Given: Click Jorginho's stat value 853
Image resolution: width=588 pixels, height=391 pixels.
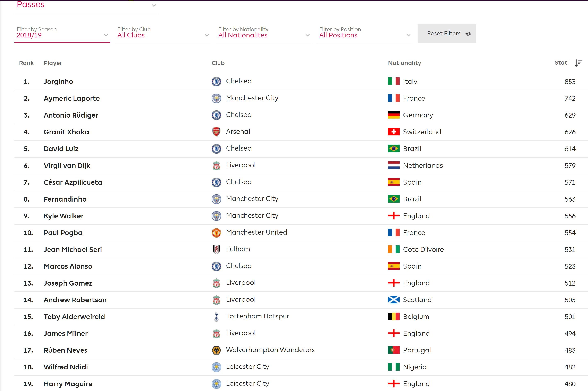Looking at the screenshot, I should pyautogui.click(x=570, y=82).
